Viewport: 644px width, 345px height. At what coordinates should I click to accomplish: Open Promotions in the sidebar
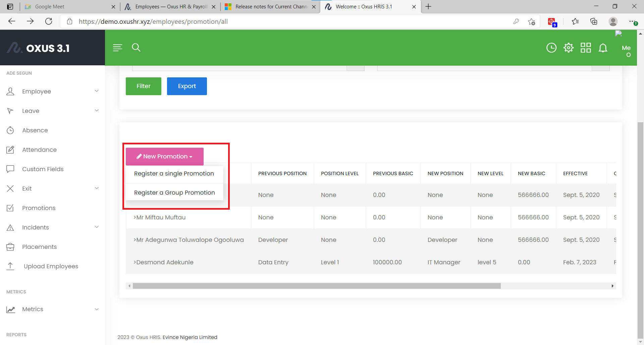(x=39, y=208)
